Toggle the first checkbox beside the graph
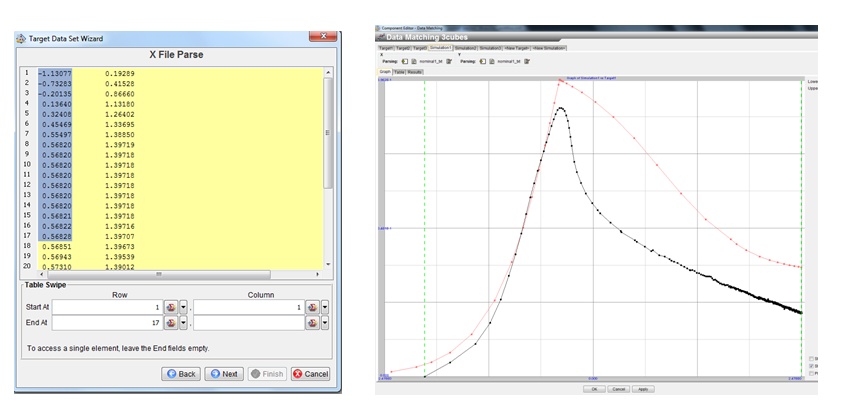The image size is (852, 409). 811,358
